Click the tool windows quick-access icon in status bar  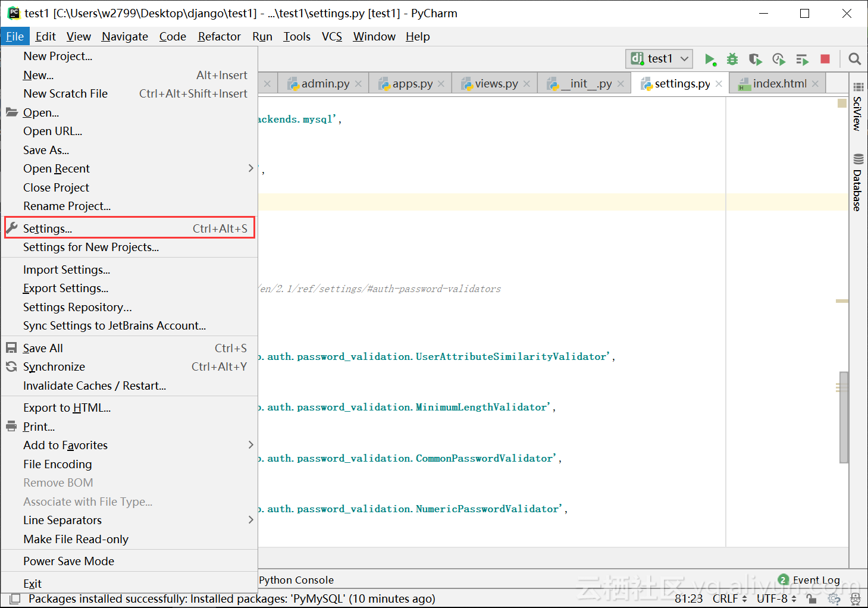[15, 598]
